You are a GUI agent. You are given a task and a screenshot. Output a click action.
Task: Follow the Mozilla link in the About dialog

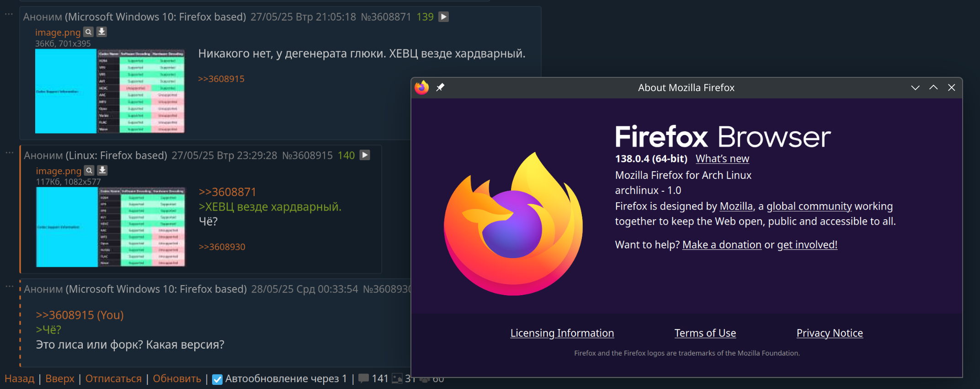click(x=736, y=206)
